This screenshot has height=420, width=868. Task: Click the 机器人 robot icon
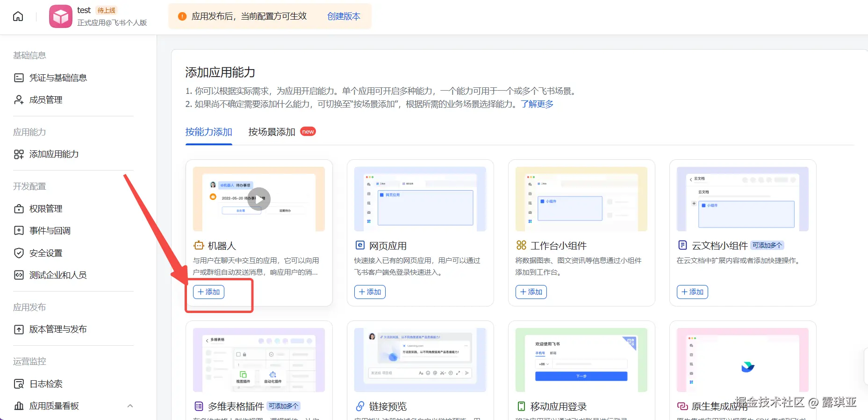(199, 245)
